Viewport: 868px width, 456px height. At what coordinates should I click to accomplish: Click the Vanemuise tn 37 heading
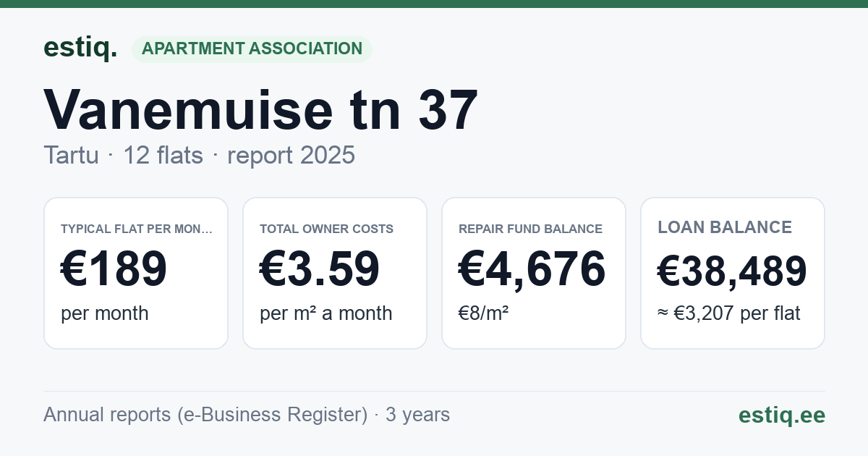pos(260,109)
